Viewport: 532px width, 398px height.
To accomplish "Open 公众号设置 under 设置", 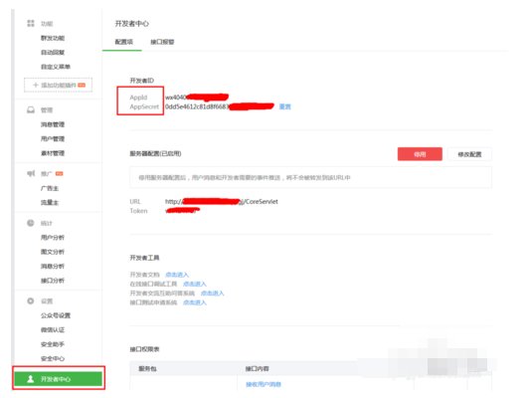I will click(56, 315).
